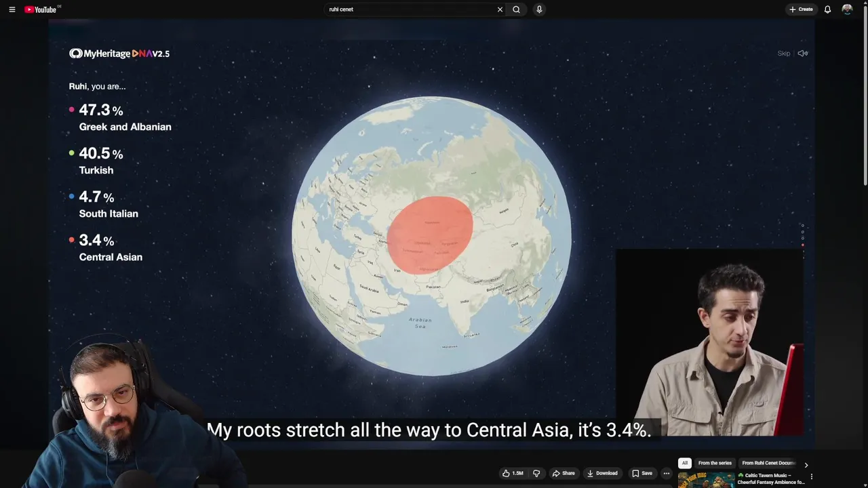Open the Celtic Tavern Music video title
This screenshot has height=488, width=868.
pos(771,479)
